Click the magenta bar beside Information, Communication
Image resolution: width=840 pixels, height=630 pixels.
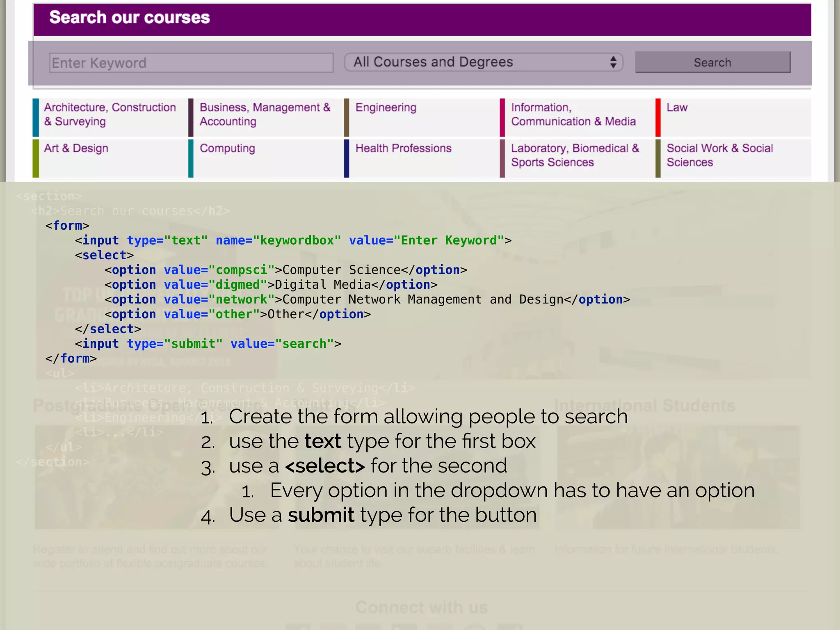502,117
